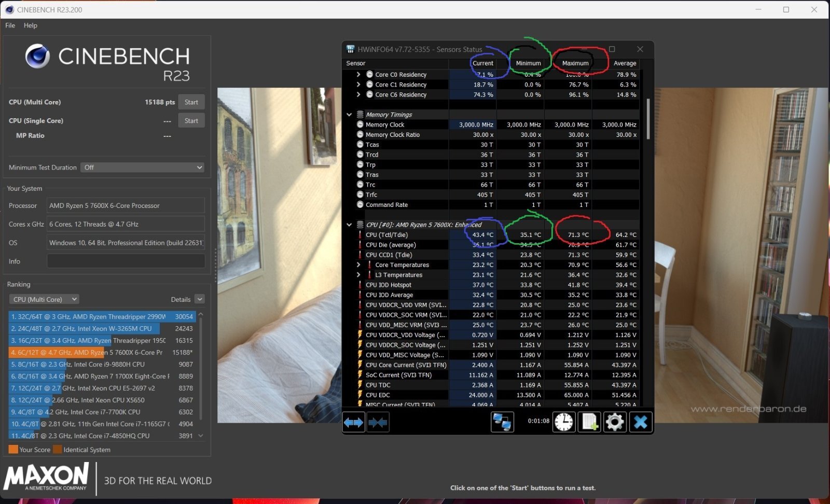Viewport: 830px width, 504px height.
Task: Start the CPU (Single Core) test
Action: pos(191,121)
